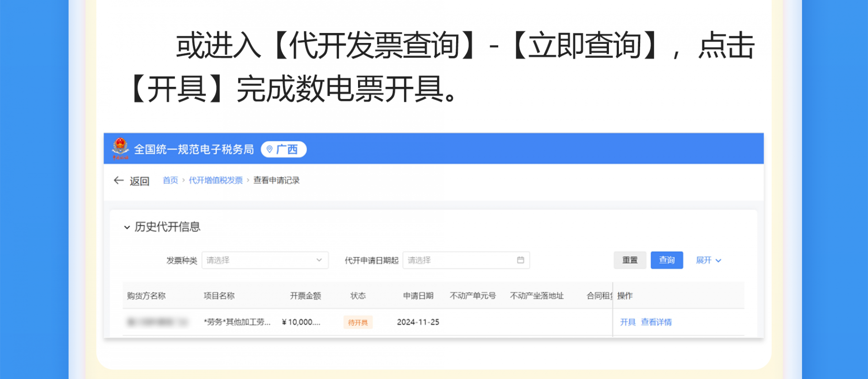868x379 pixels.
Task: Click the 待开具 status tag
Action: [358, 322]
